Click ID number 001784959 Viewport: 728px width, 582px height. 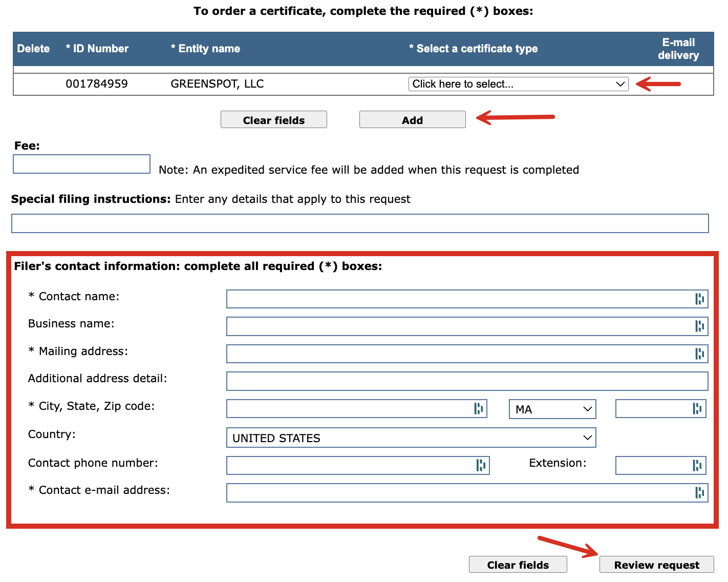[x=97, y=84]
